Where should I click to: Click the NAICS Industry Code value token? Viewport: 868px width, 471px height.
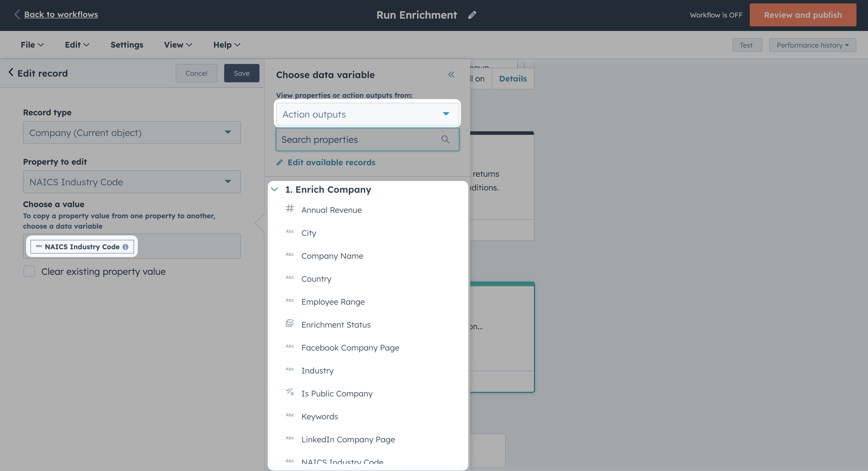(82, 247)
